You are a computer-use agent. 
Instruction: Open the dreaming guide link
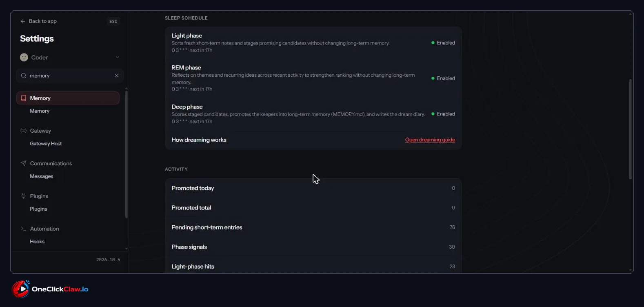pos(430,140)
